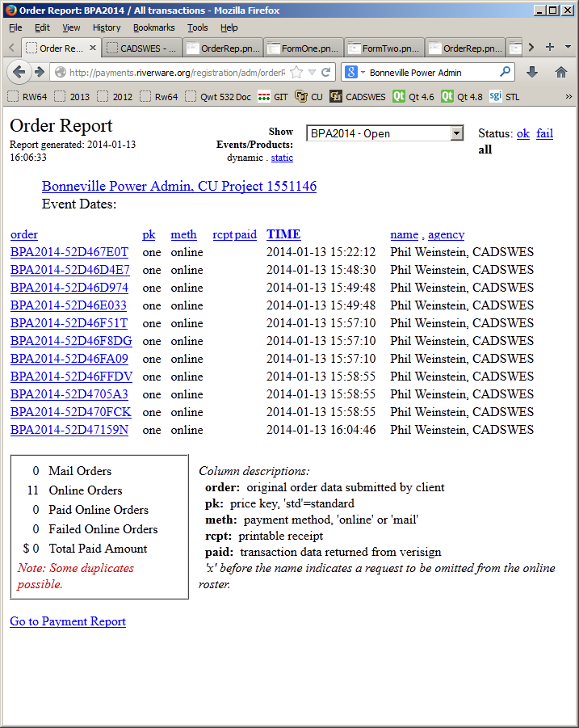Sort by rcpt column header
Screen dimensions: 579x728
click(223, 234)
